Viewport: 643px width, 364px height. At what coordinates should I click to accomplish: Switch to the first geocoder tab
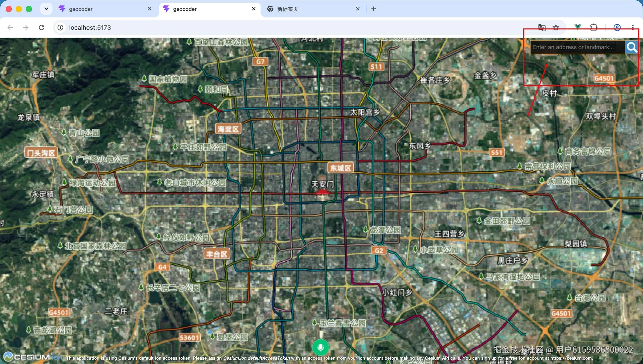click(105, 9)
